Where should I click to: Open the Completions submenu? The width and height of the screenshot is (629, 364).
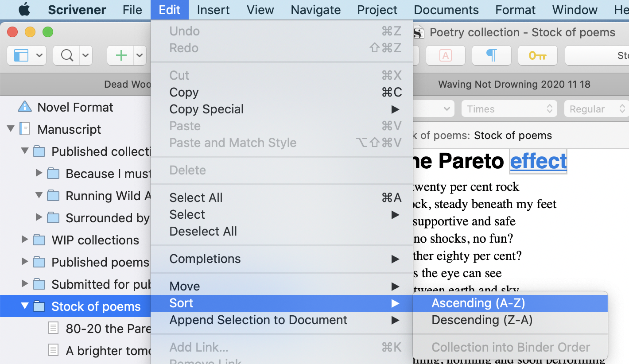(282, 259)
